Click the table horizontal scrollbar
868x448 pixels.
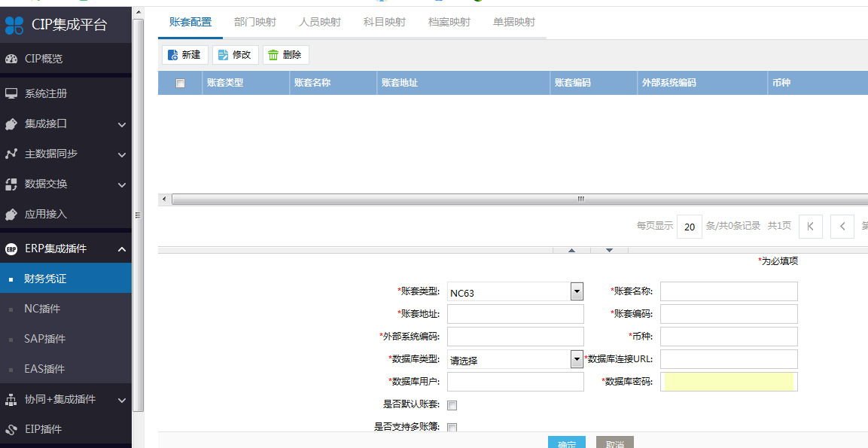coord(512,200)
